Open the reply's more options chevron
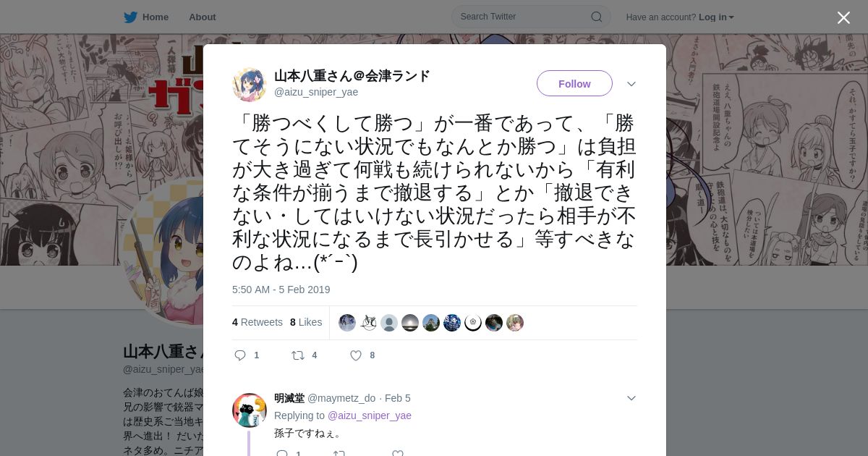The width and height of the screenshot is (868, 456). [631, 398]
